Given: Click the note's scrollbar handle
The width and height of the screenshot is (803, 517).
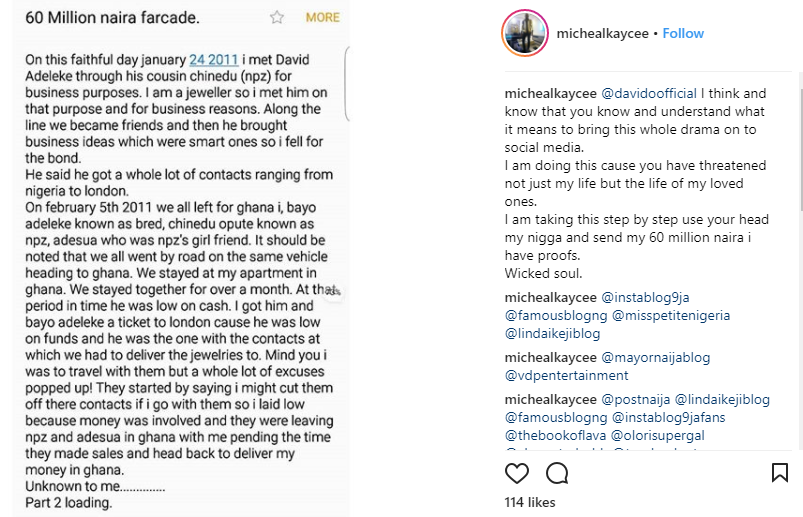Looking at the screenshot, I should click(x=346, y=69).
